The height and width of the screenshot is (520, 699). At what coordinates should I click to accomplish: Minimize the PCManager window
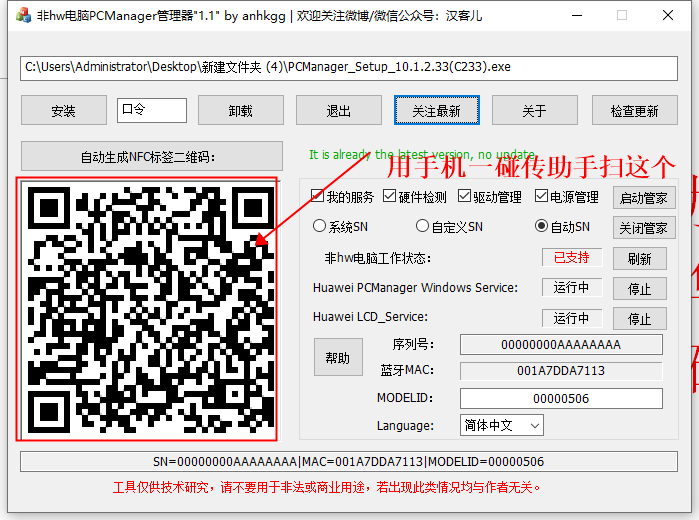577,15
